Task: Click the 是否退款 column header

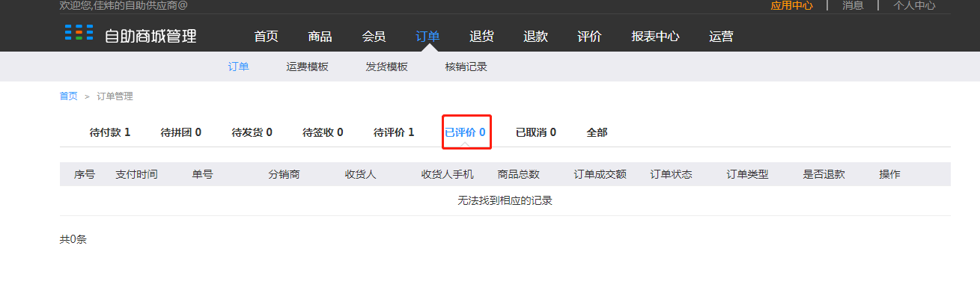Action: (824, 174)
